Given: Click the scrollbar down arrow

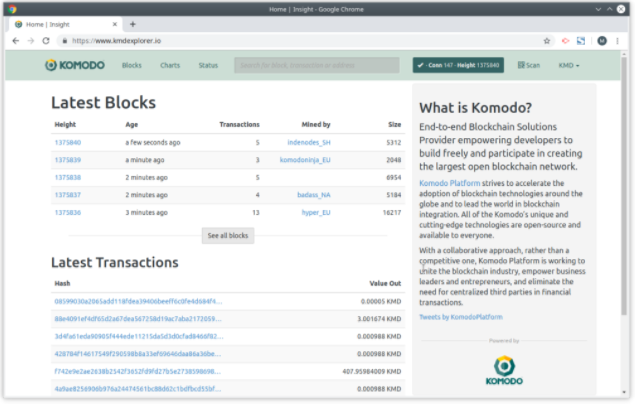Looking at the screenshot, I should (624, 392).
